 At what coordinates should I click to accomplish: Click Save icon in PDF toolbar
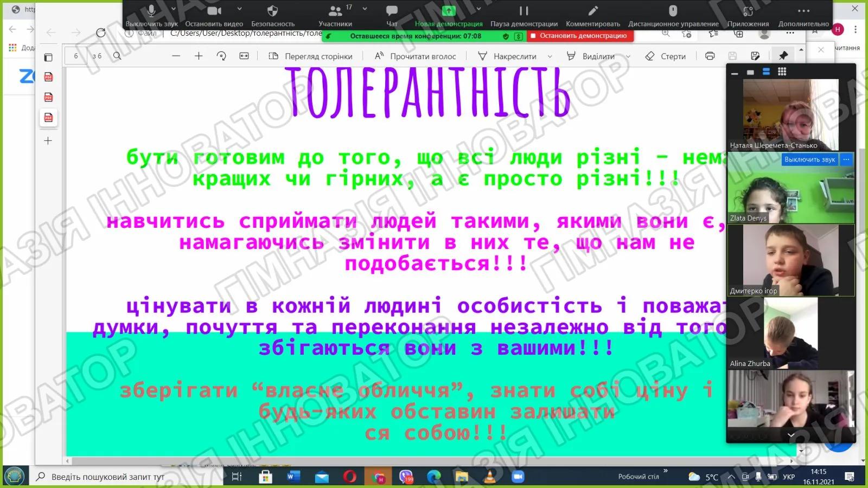tap(732, 56)
